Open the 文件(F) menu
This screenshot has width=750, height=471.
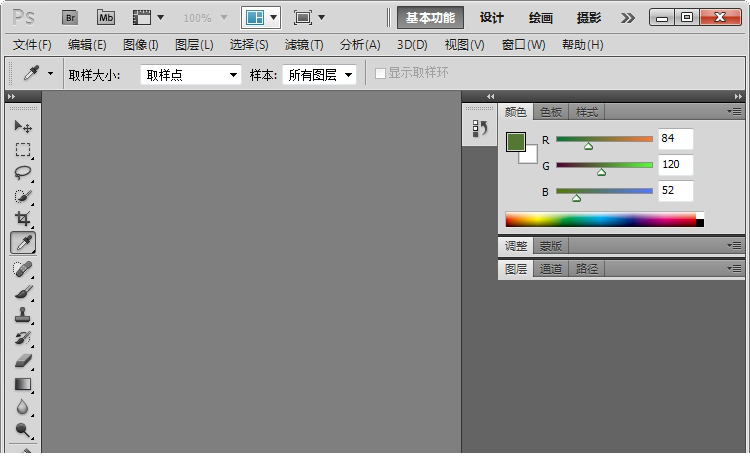tap(32, 45)
